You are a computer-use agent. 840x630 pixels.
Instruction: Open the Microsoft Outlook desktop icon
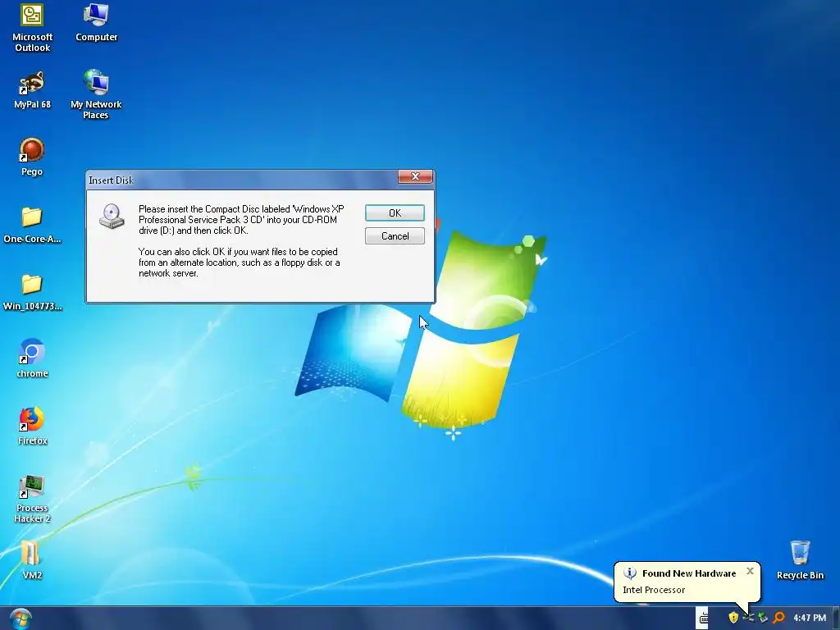coord(32,28)
